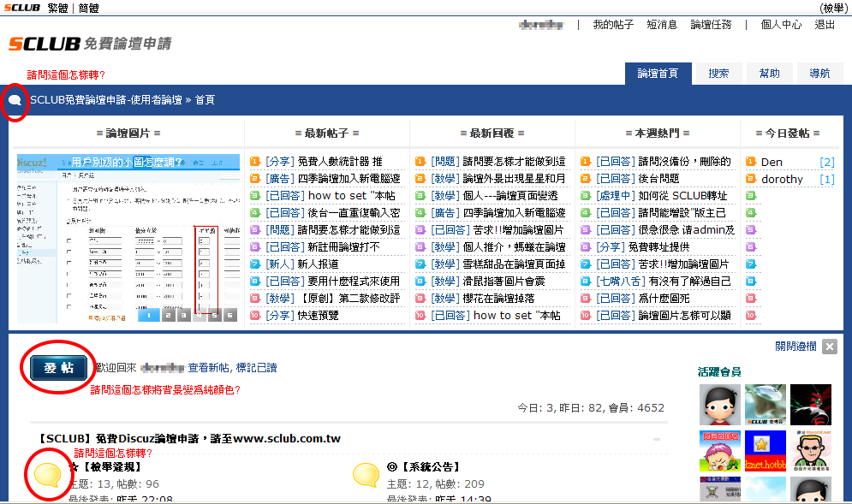Open the 導航 tab
This screenshot has height=504, width=852.
tap(820, 74)
